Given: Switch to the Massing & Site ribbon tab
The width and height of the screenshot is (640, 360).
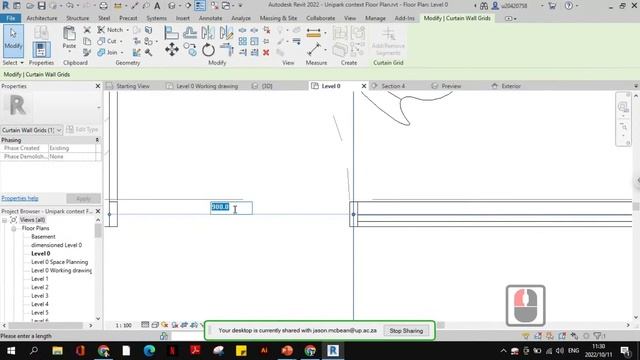Looking at the screenshot, I should coord(278,18).
